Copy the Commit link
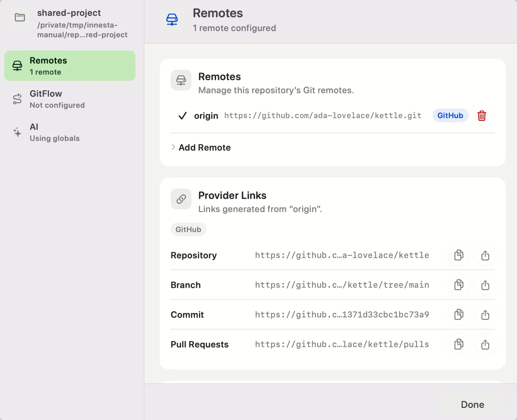The image size is (517, 420). (459, 315)
